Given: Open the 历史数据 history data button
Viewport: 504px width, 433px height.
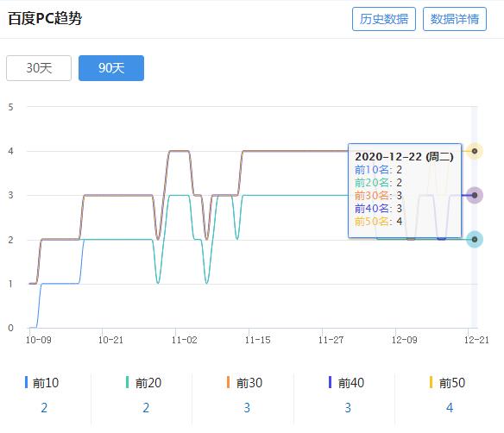Looking at the screenshot, I should [384, 19].
